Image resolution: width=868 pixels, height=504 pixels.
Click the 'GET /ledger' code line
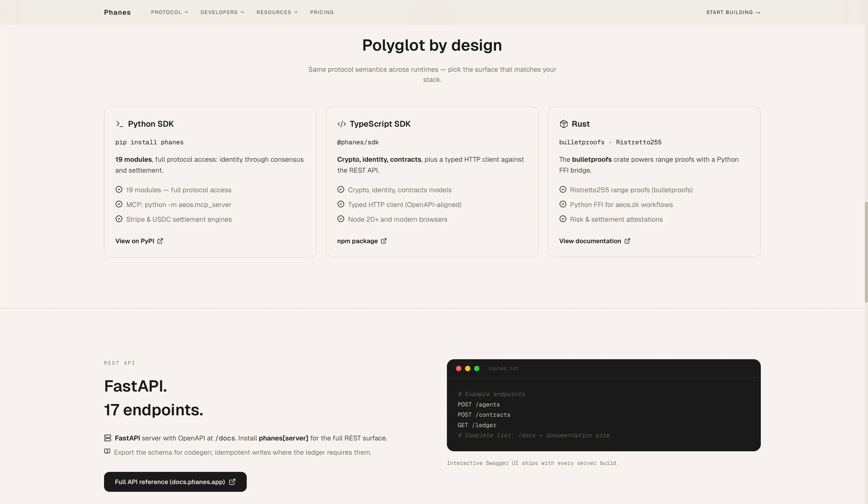point(477,425)
